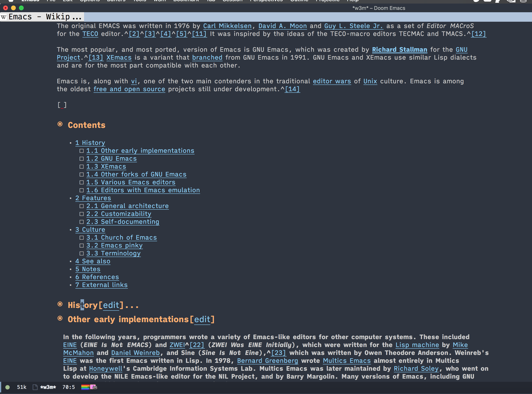The width and height of the screenshot is (532, 394).
Task: Click the green macOS fullscreen button
Action: click(21, 8)
